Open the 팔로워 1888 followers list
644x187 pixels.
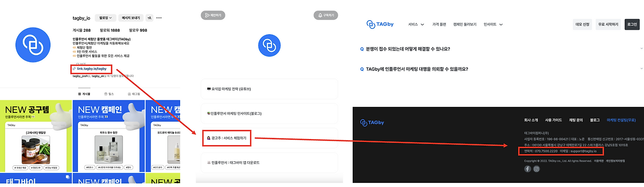pos(110,30)
